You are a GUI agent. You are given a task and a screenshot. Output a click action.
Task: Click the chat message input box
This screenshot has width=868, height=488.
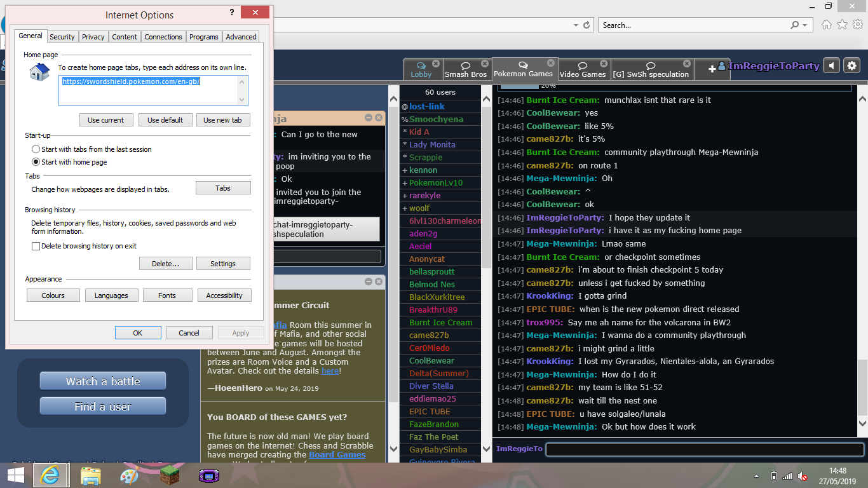[x=705, y=449]
